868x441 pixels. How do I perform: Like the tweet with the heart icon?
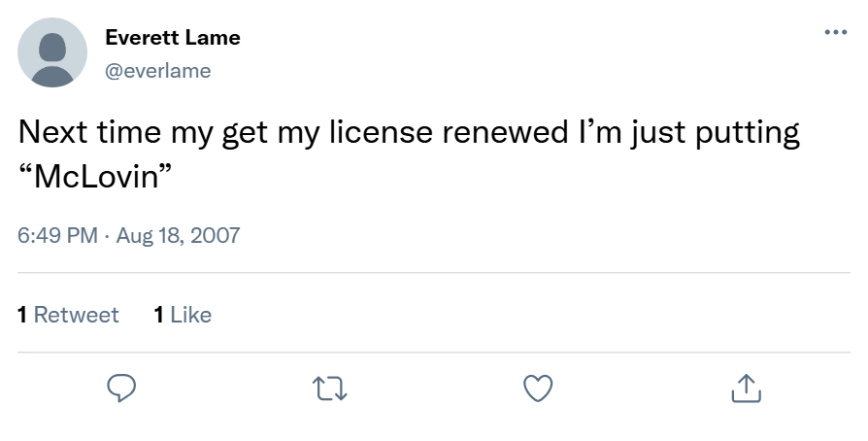pyautogui.click(x=538, y=389)
